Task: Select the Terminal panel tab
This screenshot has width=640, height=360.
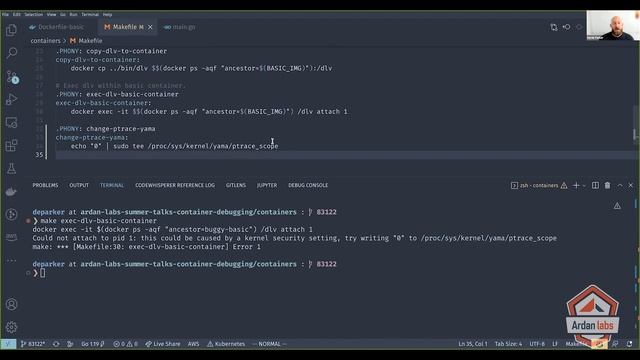Action: point(112,185)
